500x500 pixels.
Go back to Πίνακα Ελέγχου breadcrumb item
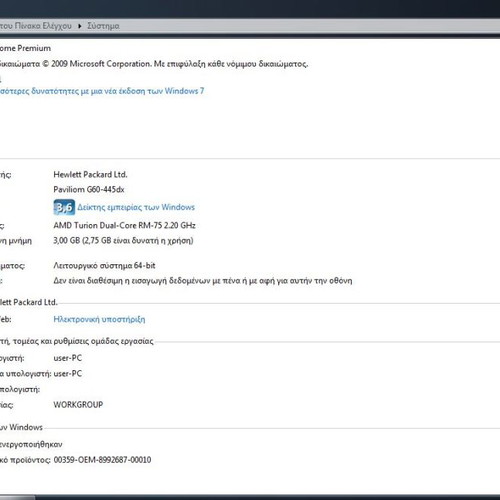36,26
